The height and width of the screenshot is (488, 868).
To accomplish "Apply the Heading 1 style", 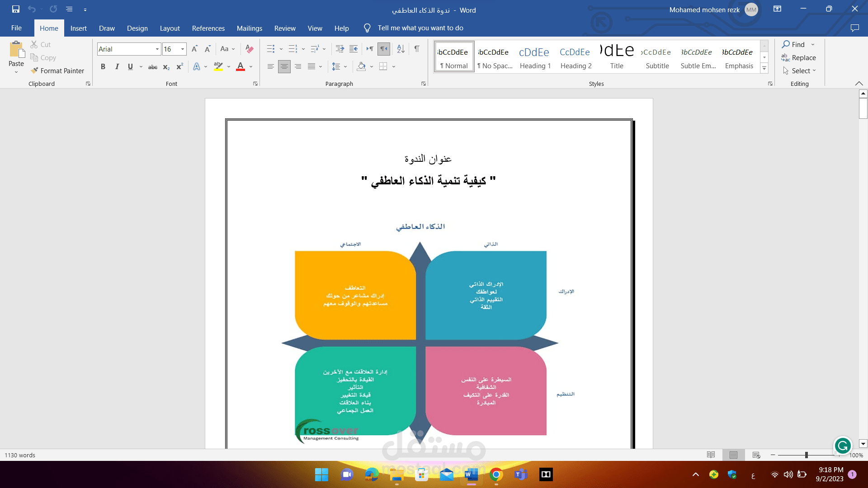I will tap(535, 57).
